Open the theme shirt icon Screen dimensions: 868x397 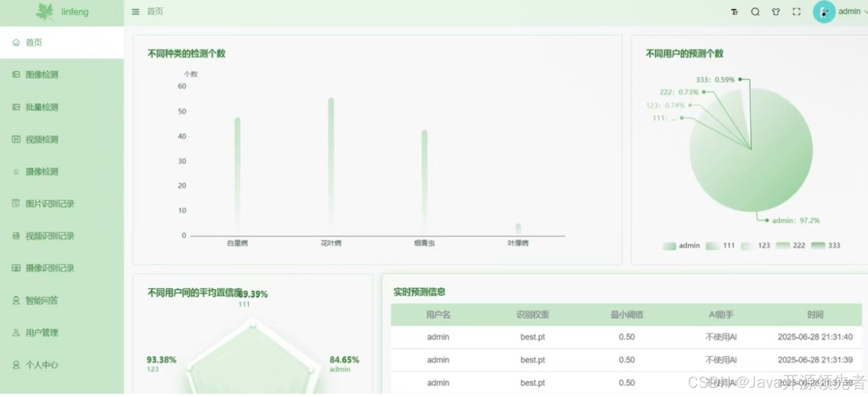(x=776, y=12)
